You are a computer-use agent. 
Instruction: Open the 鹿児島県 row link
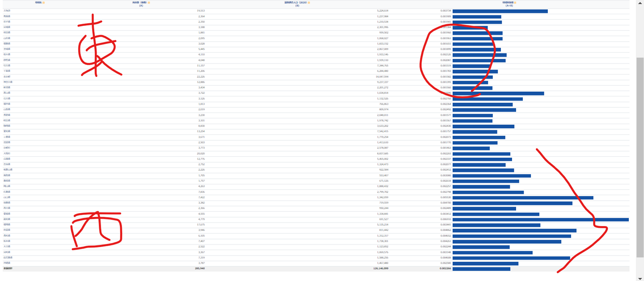coord(8,258)
